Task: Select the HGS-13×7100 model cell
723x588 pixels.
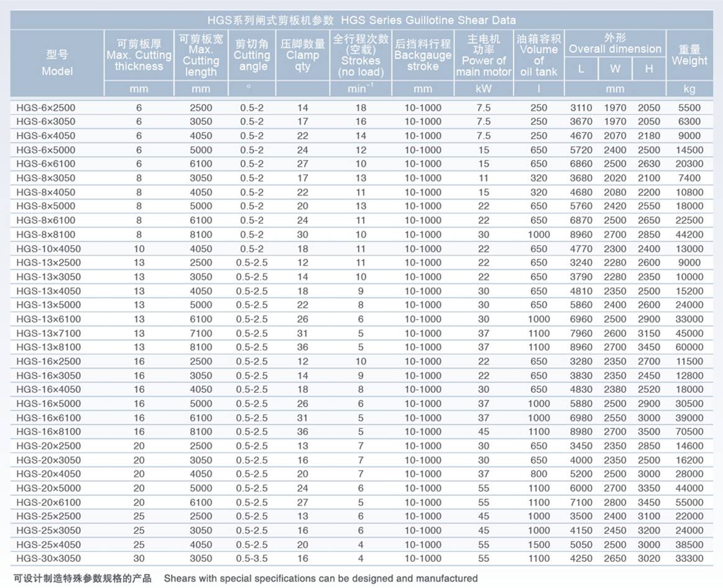Action: click(48, 333)
